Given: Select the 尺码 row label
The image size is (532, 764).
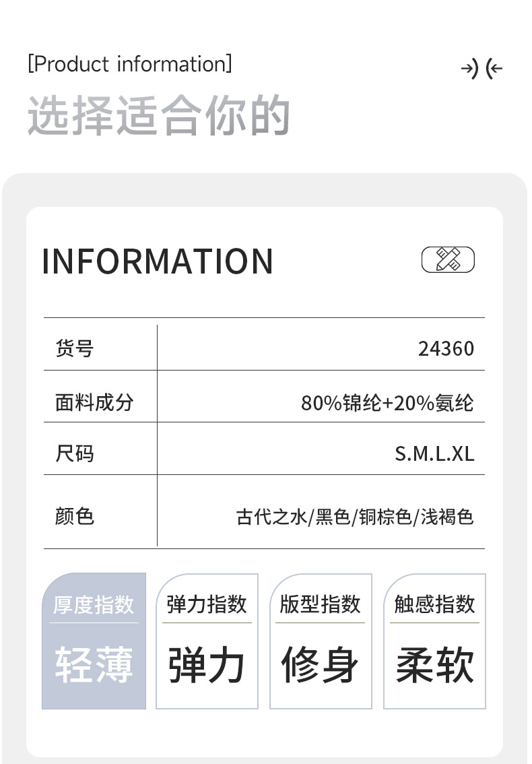Looking at the screenshot, I should pyautogui.click(x=74, y=453).
